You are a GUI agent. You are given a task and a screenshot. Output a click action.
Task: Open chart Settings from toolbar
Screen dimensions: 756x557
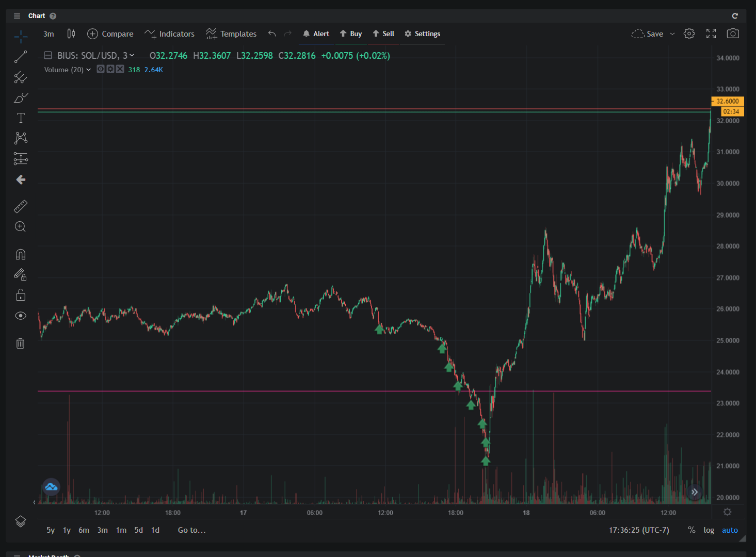point(423,34)
